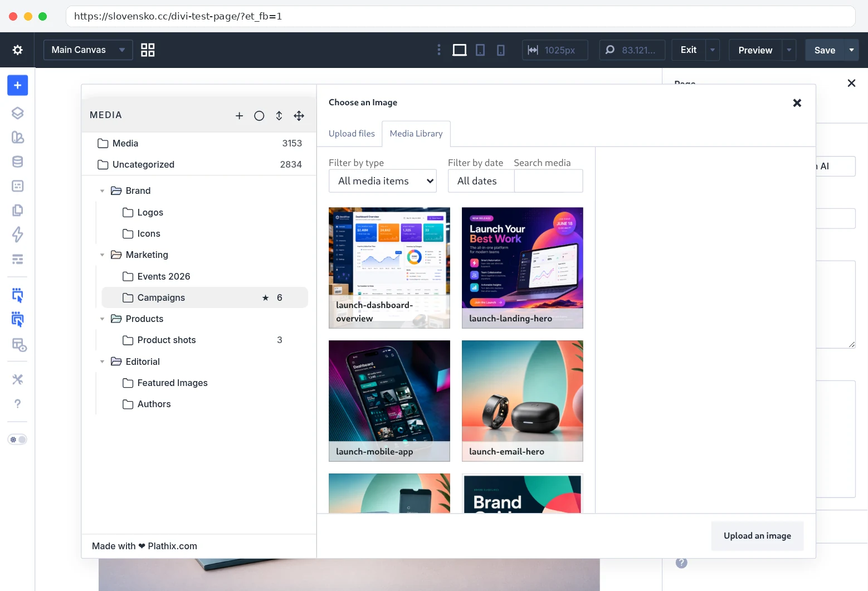Toggle the dark mode switch in sidebar

pos(18,439)
